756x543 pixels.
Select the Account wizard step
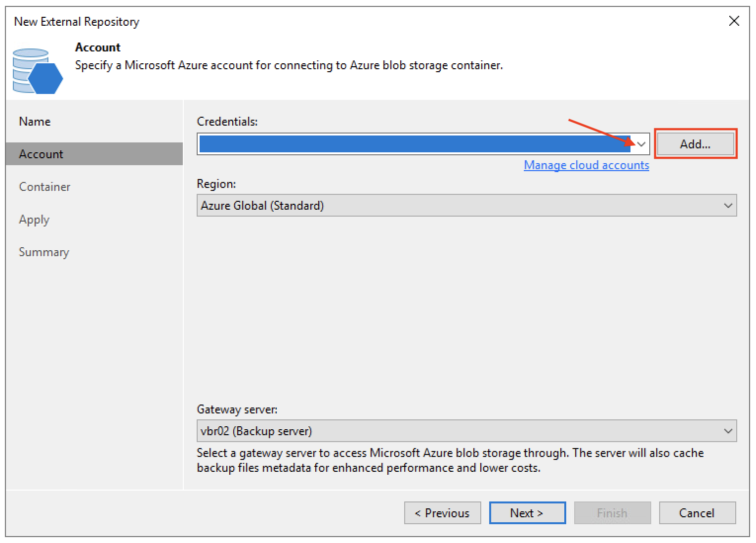pos(94,154)
